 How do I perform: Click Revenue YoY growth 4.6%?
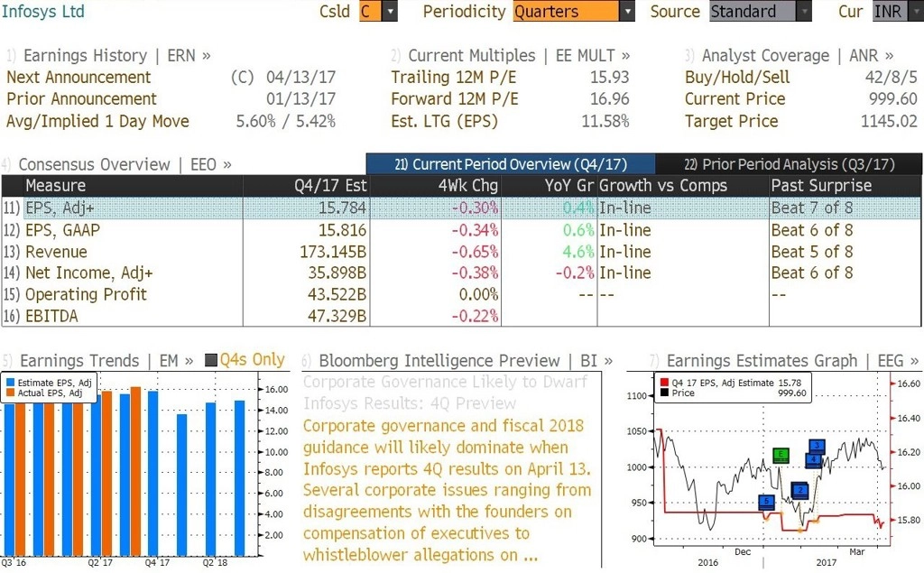pyautogui.click(x=578, y=252)
